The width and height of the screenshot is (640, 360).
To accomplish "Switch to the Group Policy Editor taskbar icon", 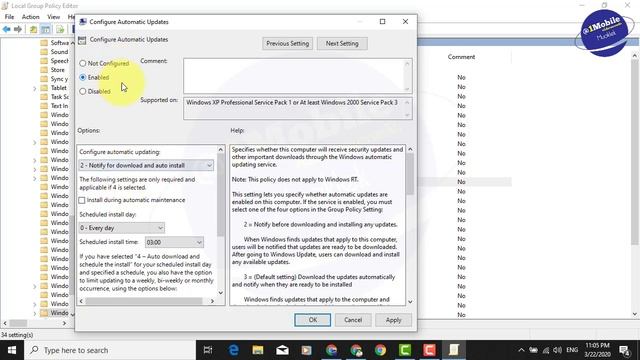I will coord(453,350).
